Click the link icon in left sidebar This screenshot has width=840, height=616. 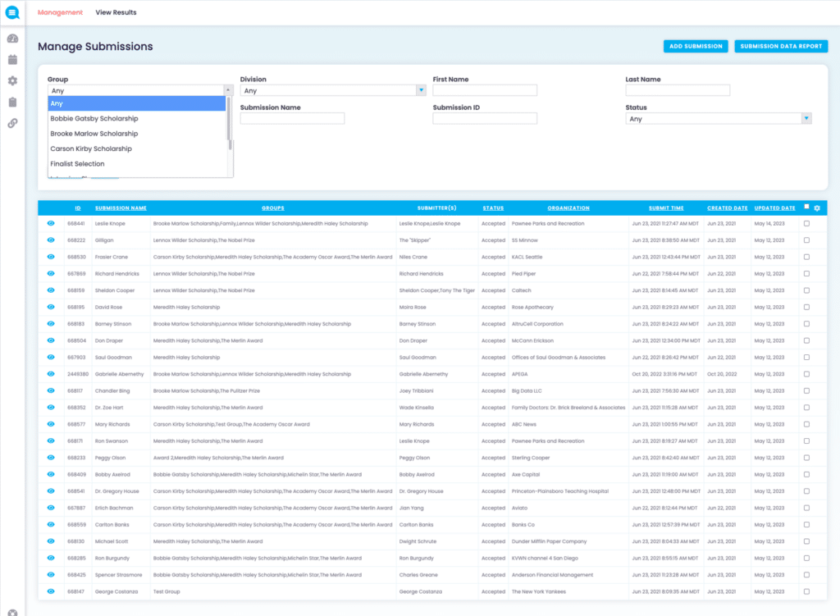(12, 123)
